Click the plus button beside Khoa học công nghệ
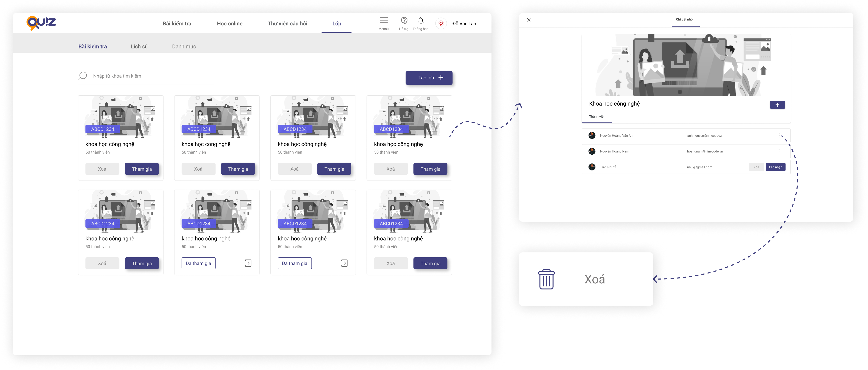This screenshot has width=868, height=370. pos(777,105)
